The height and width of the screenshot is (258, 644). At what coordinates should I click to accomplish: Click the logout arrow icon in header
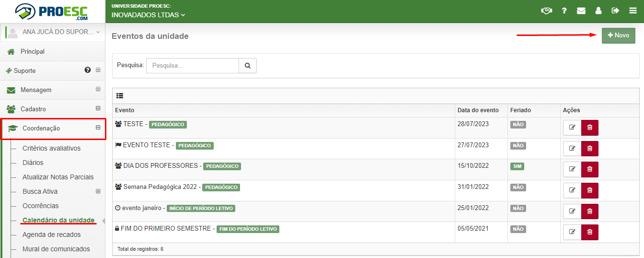[616, 11]
